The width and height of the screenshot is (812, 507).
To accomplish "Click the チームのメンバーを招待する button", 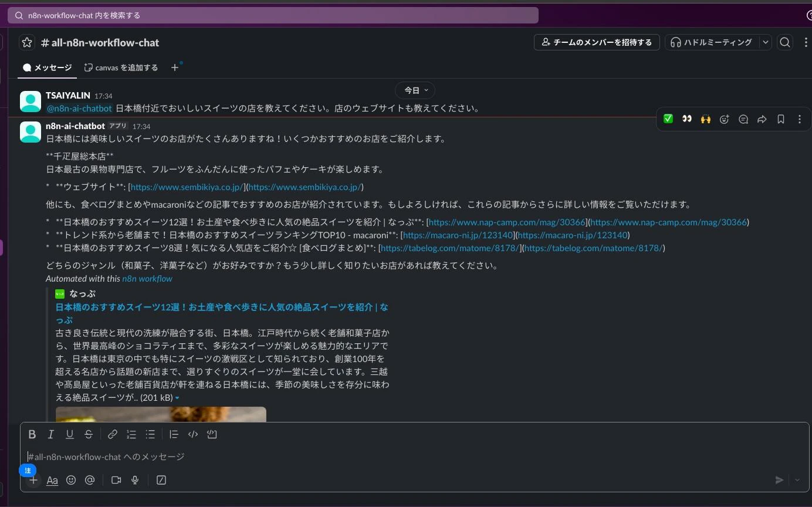I will point(597,42).
